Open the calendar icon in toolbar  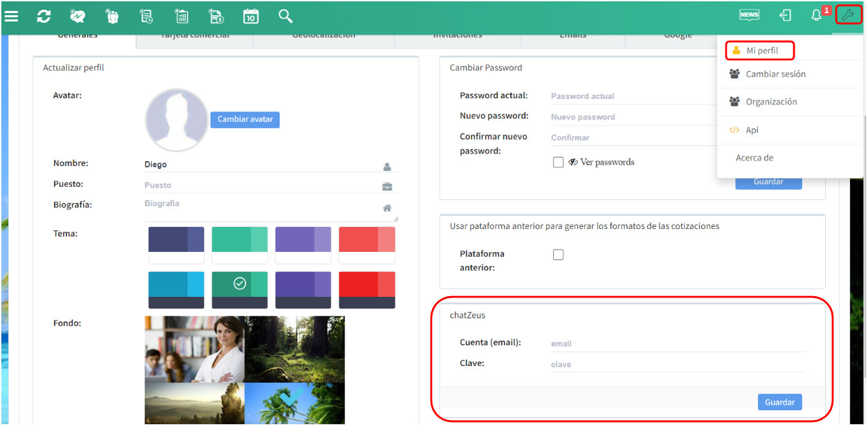click(251, 16)
